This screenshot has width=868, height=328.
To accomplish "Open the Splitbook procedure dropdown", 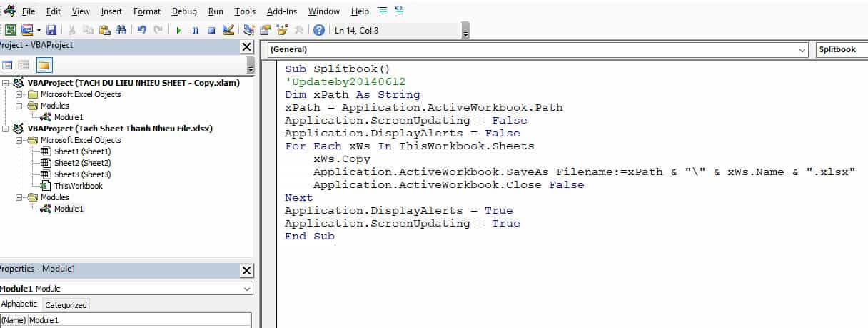I will coord(842,50).
